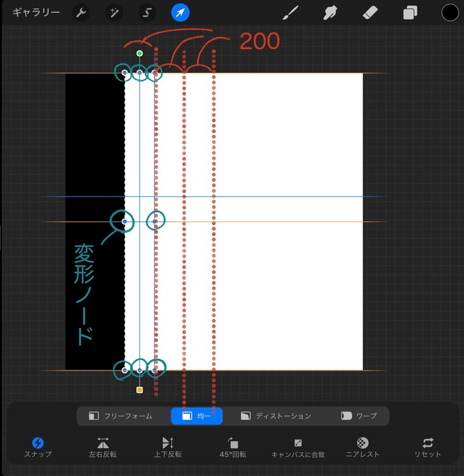Toggle スナップ snapping option

click(38, 447)
